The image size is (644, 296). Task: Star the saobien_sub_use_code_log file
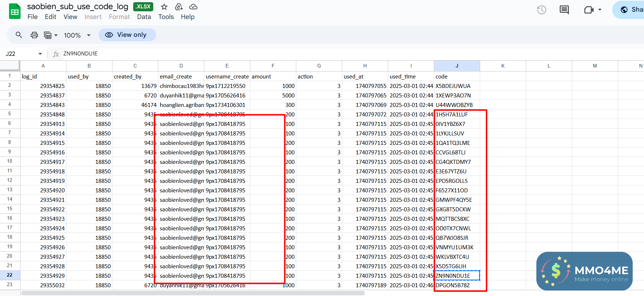point(164,7)
